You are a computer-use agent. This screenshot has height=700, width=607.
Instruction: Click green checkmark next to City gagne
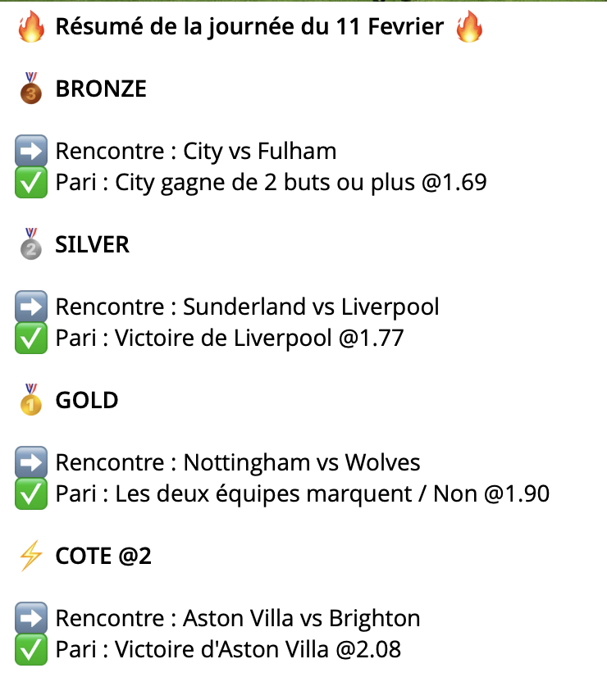(x=30, y=182)
